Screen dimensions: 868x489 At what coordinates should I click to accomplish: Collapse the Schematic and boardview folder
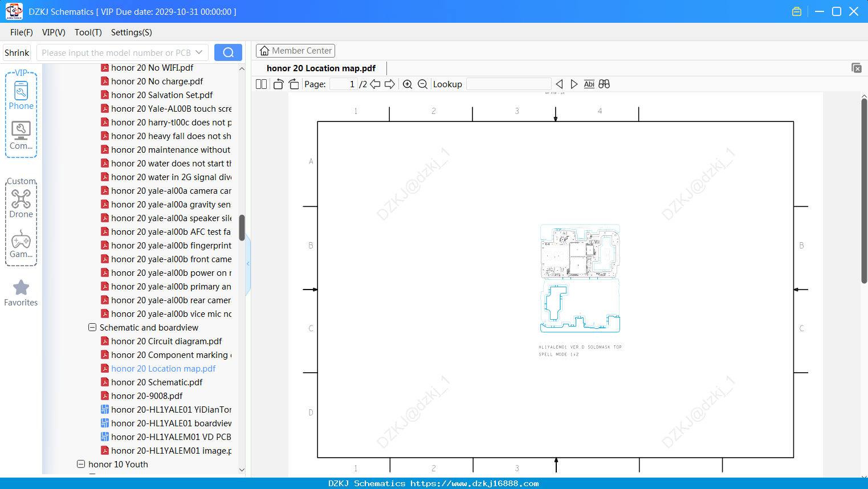pos(92,328)
